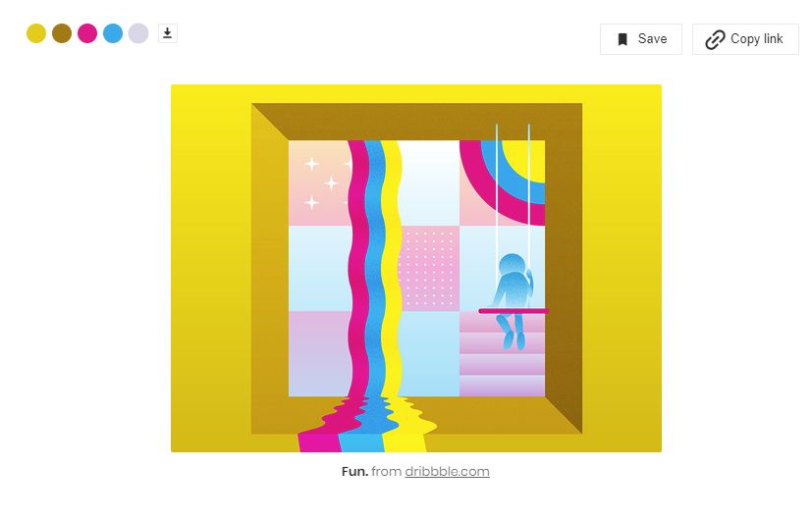The image size is (812, 520).
Task: Select the brown palette color
Action: (62, 33)
